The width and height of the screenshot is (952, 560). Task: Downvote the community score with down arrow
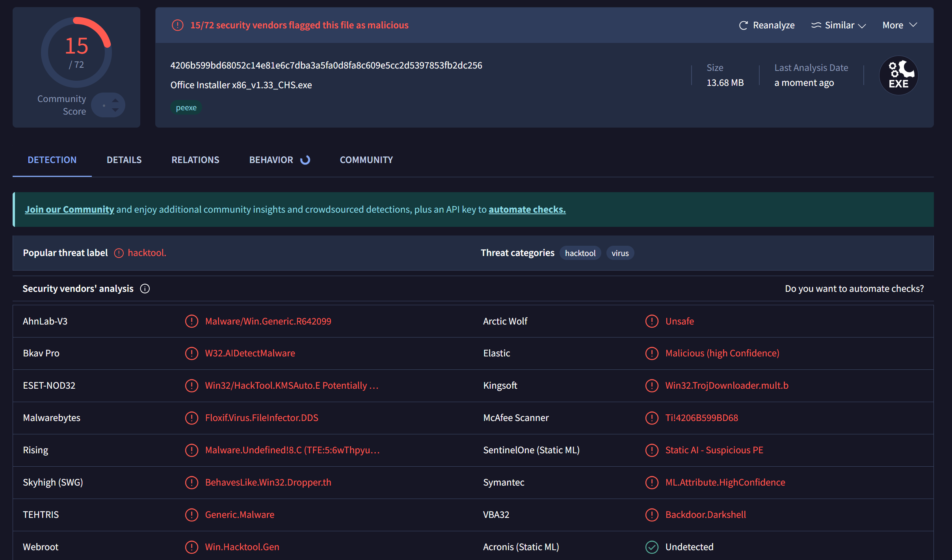(x=115, y=110)
